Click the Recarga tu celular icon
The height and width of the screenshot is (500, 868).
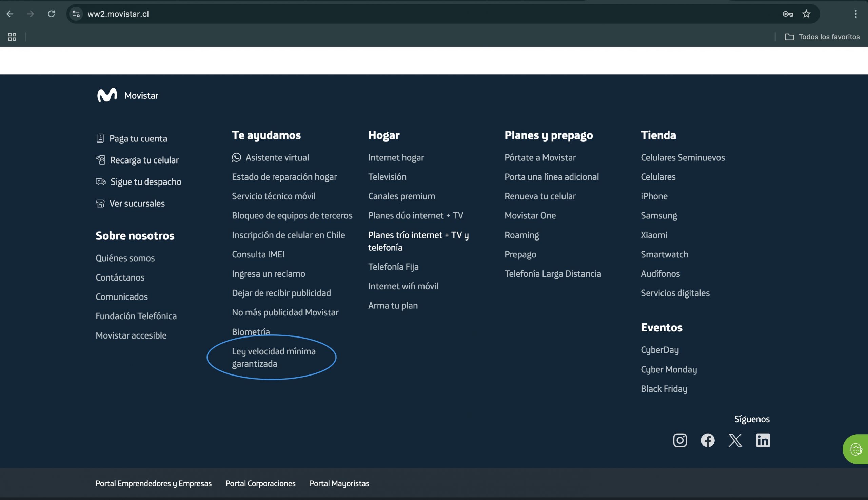click(100, 160)
